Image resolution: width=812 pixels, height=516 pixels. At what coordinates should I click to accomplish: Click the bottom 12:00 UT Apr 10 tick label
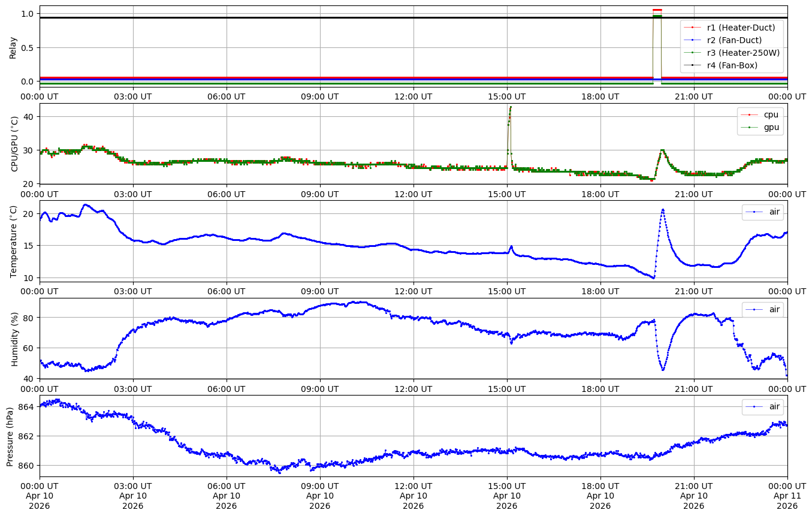[413, 495]
